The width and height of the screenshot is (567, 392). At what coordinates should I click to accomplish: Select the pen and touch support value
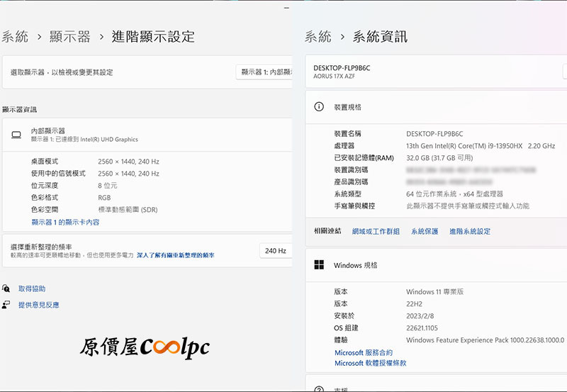468,206
